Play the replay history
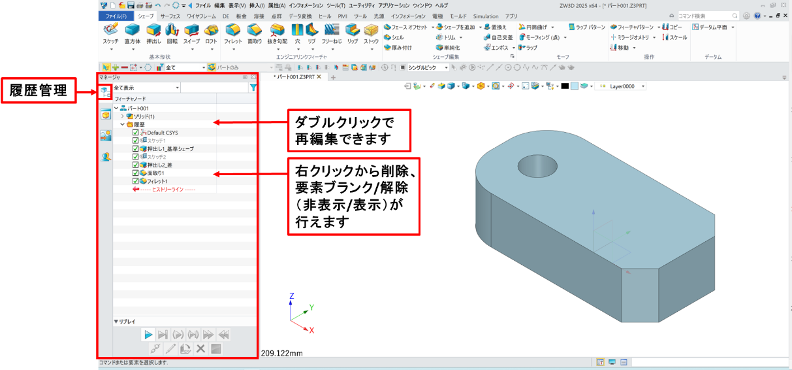The width and height of the screenshot is (792, 370). (x=148, y=334)
